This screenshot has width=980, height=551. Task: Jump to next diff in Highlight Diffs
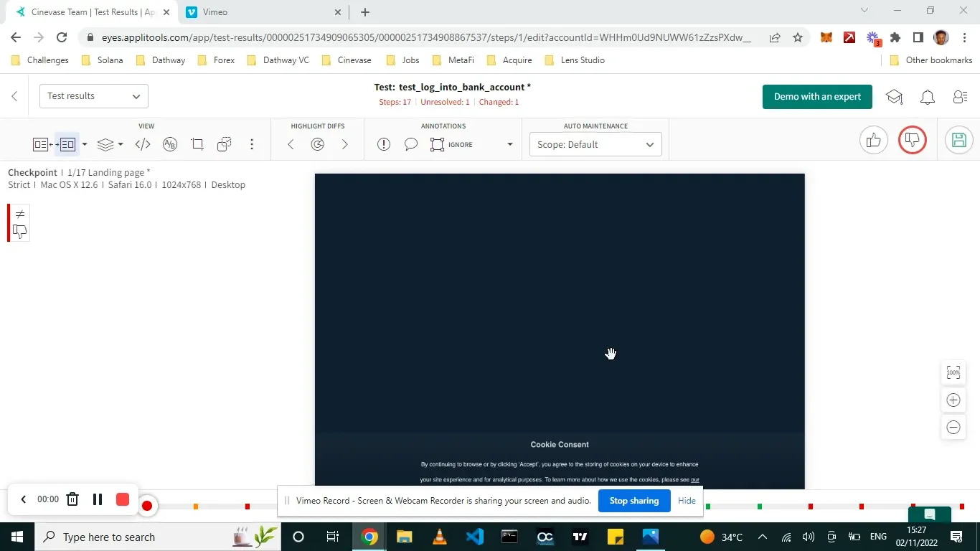pyautogui.click(x=345, y=144)
